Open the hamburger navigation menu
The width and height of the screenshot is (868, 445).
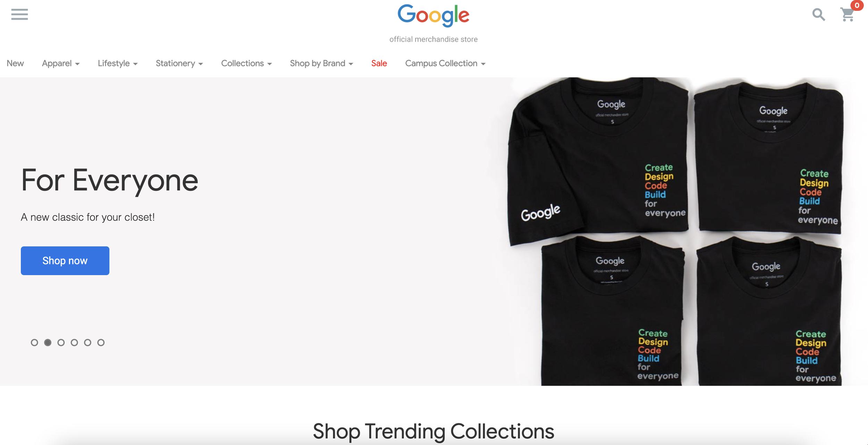19,14
